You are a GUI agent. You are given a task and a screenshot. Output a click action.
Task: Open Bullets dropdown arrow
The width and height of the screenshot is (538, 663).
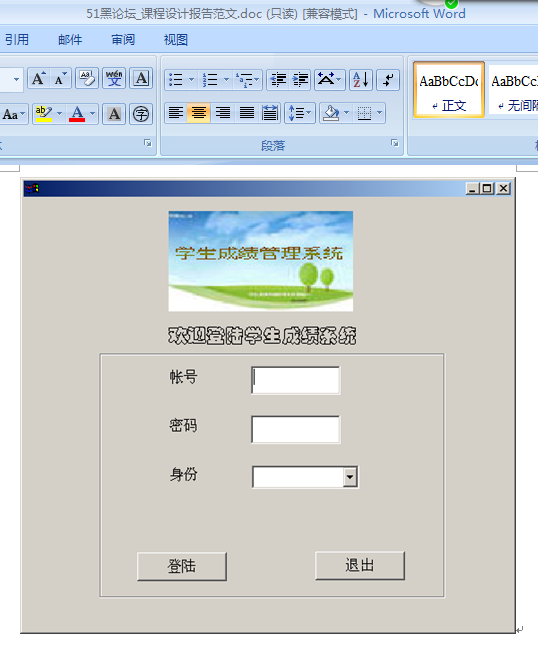(x=192, y=79)
